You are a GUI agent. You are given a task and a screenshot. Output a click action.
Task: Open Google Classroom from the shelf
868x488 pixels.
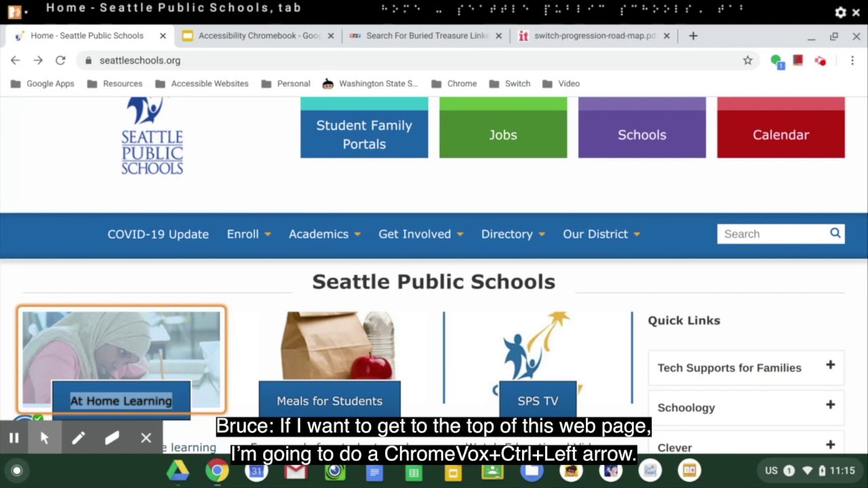tap(492, 470)
